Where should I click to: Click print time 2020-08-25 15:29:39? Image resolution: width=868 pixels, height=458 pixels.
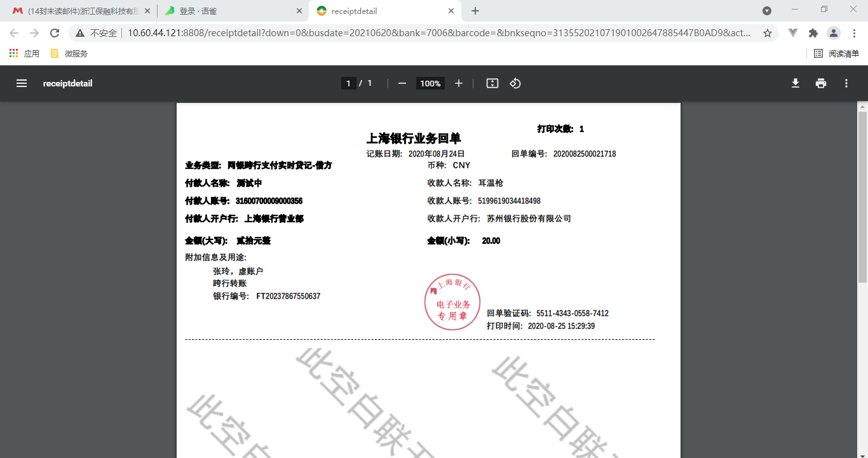click(562, 326)
